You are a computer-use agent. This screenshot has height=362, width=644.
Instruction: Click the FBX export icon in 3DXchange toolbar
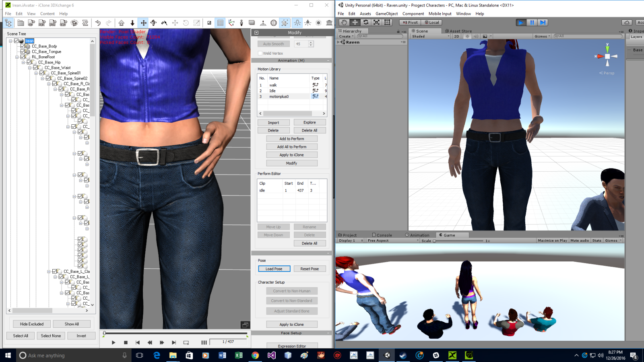point(42,23)
